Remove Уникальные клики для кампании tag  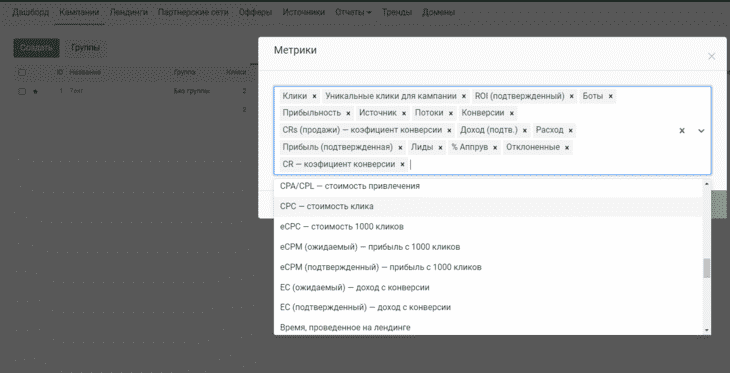coord(464,96)
